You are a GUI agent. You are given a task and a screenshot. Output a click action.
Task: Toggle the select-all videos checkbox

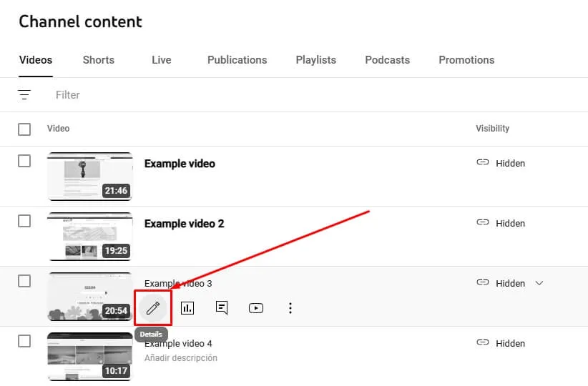coord(24,129)
